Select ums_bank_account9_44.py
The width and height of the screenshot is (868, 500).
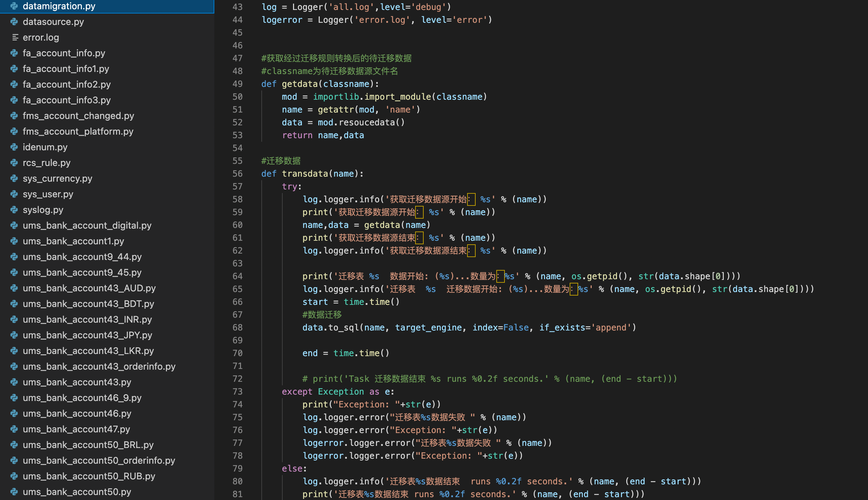pos(107,257)
